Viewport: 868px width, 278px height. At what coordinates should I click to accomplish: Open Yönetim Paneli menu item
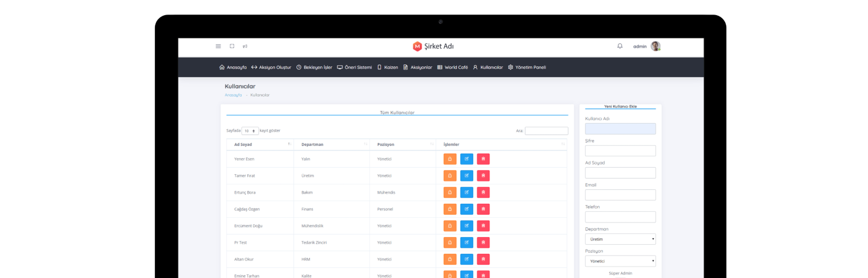[x=527, y=67]
